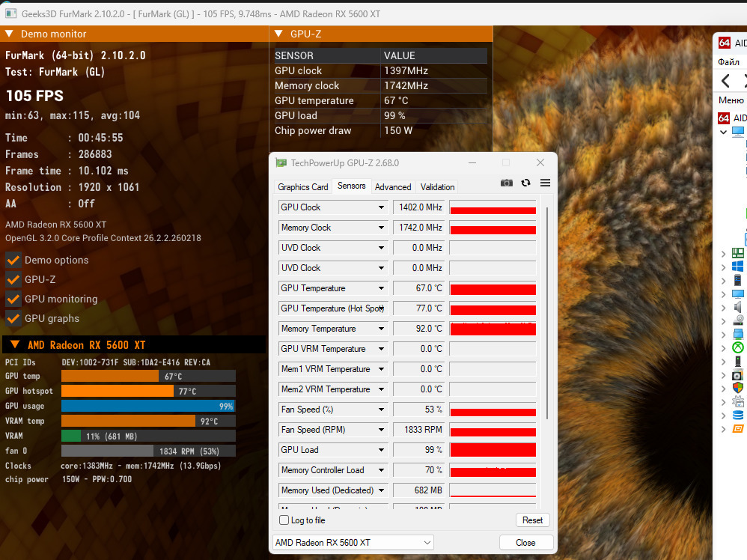
Task: Select the security shield icon in AIDA64 tree
Action: [x=738, y=388]
